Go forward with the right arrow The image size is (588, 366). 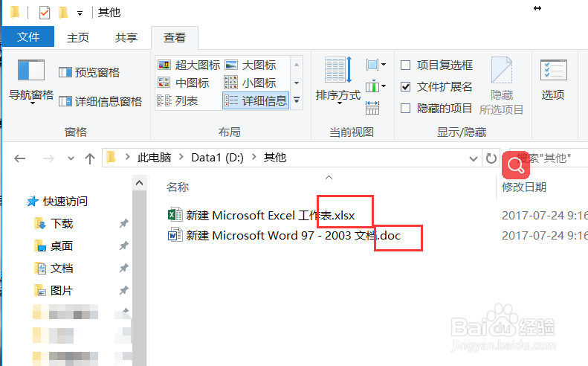pos(48,158)
